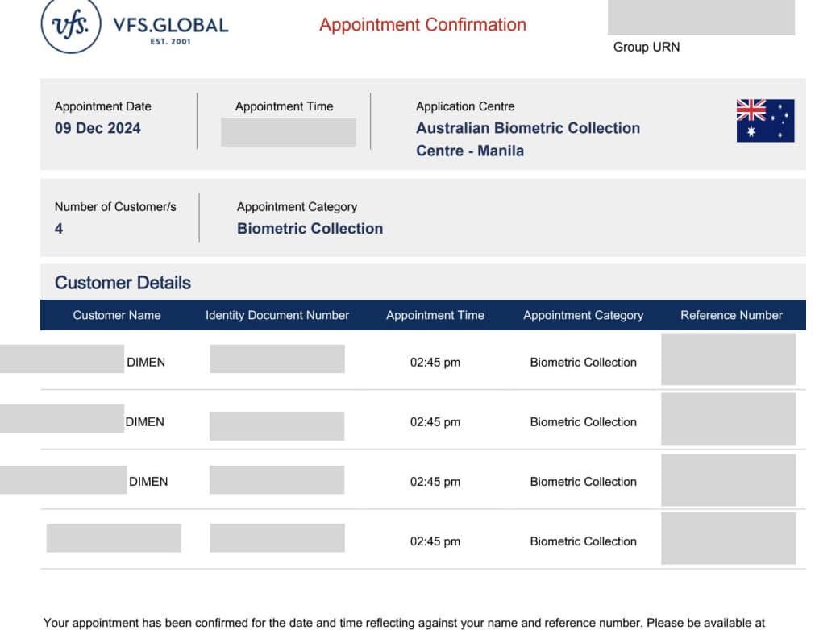The height and width of the screenshot is (630, 840).
Task: Select the customer count value 4
Action: [x=59, y=229]
